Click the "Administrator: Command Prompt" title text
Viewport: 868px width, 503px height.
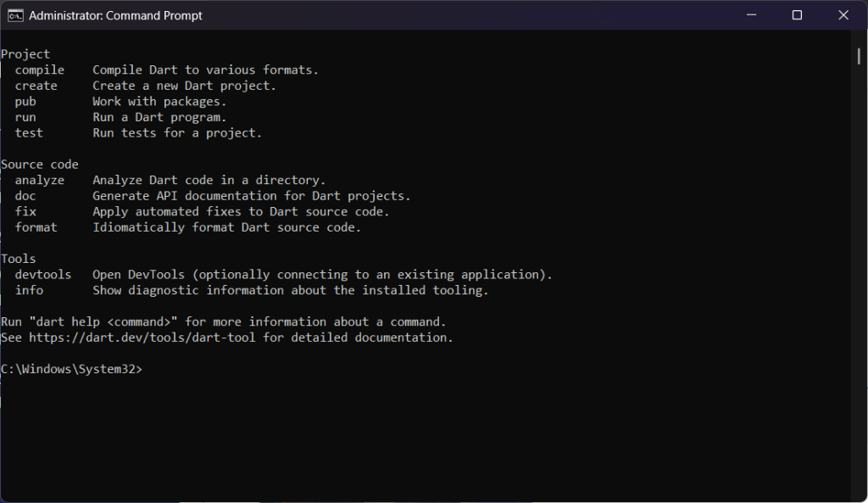(x=115, y=15)
